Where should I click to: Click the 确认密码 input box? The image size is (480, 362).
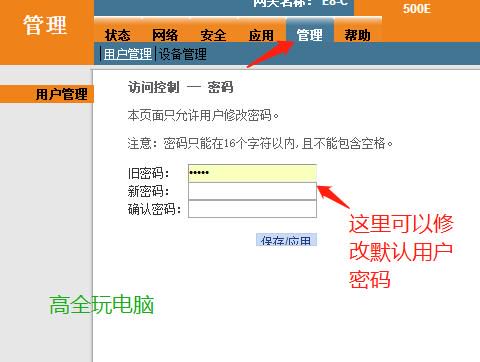(252, 209)
